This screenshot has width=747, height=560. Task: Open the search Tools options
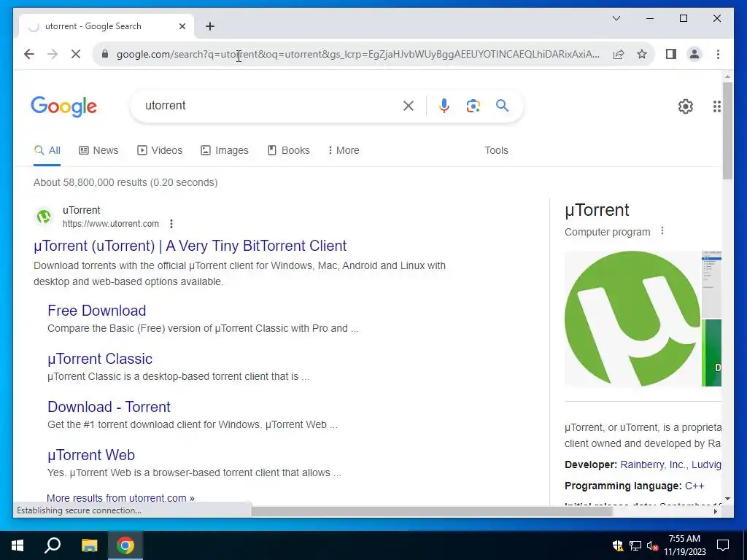tap(496, 150)
